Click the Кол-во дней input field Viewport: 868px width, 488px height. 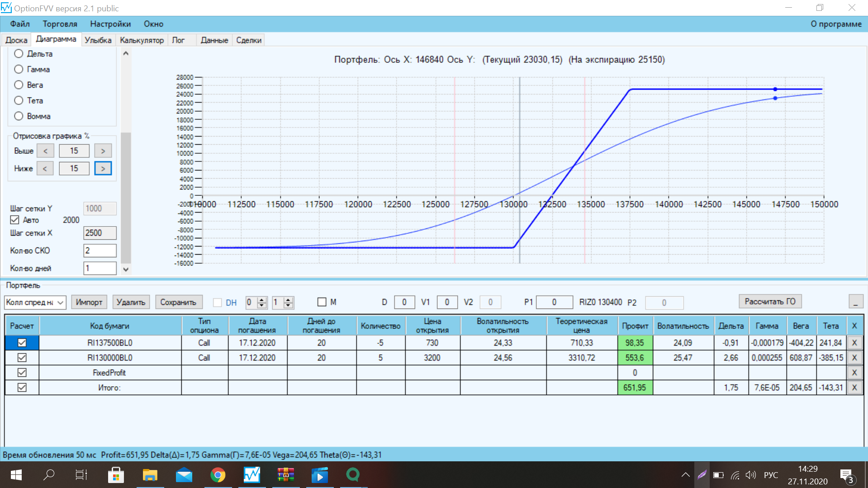100,268
